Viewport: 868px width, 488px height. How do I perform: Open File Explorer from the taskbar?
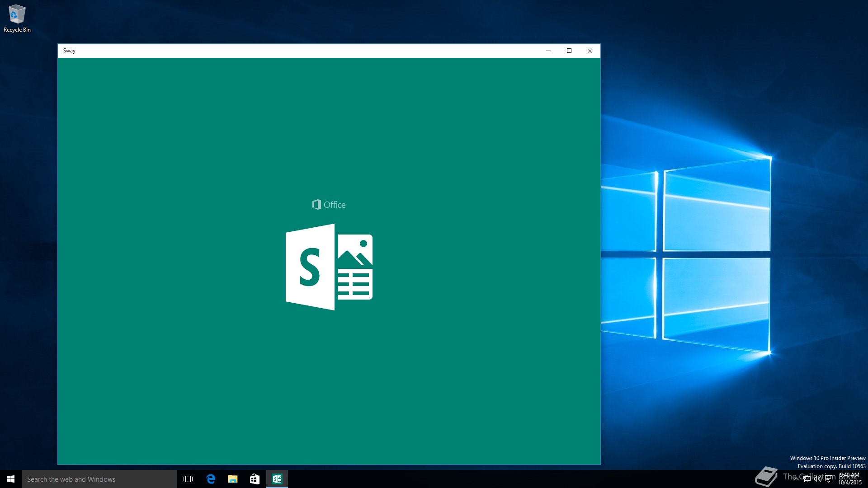(x=232, y=479)
